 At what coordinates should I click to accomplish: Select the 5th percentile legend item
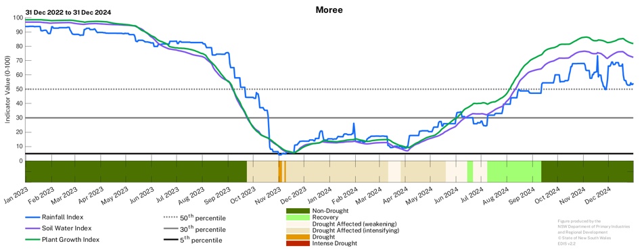[193, 240]
